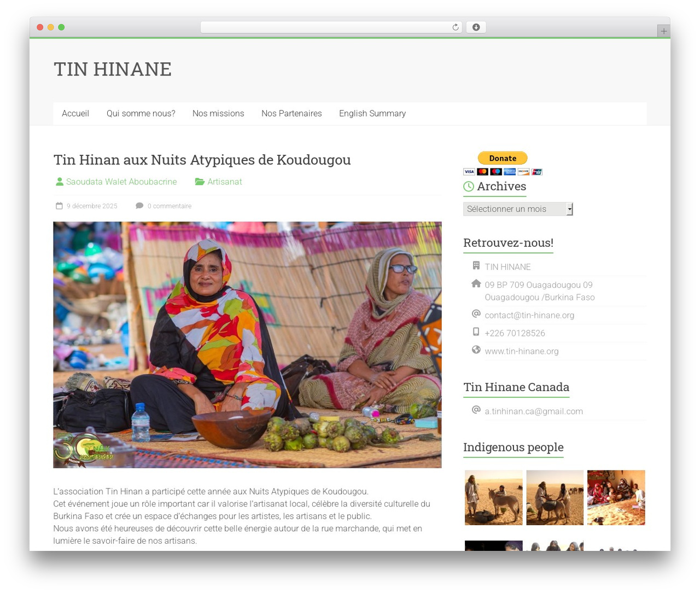Click the contact@tin-hinane.org email link
Screen dimensions: 700x593
click(x=529, y=315)
